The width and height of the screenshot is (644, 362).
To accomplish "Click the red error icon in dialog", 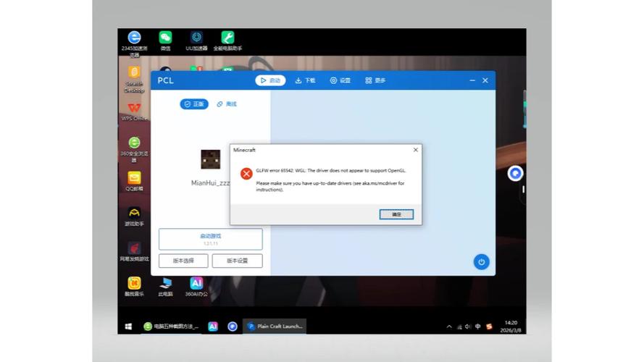I will pos(246,174).
